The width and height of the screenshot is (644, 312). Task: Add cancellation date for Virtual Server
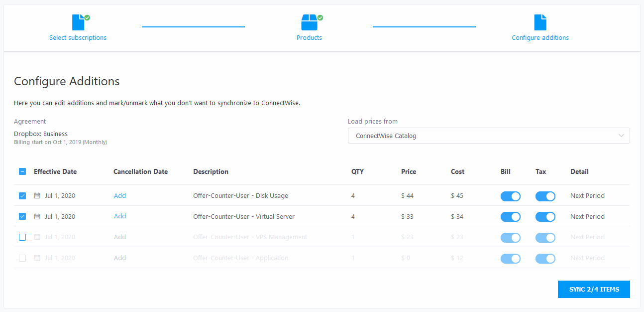(120, 216)
